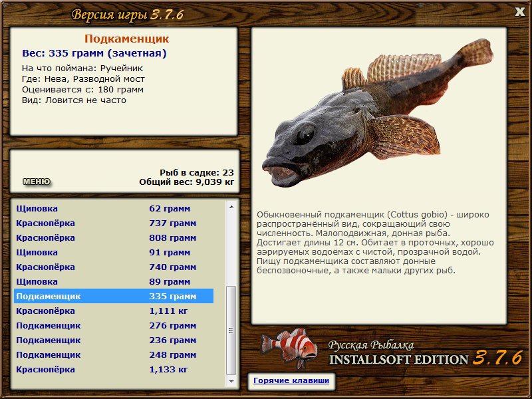The width and height of the screenshot is (532, 399).
Task: Click the fish list scrollbar thumb
Action: (231, 331)
